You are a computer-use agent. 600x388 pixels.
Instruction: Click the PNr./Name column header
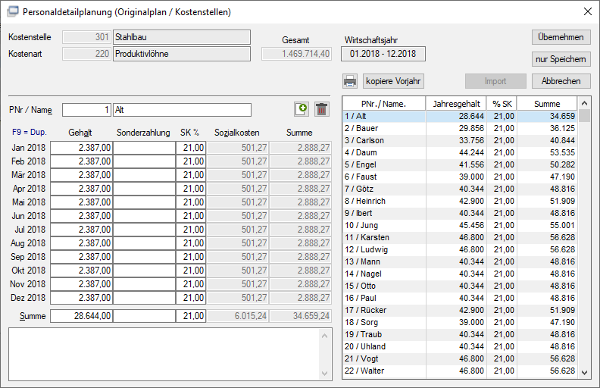pos(384,104)
